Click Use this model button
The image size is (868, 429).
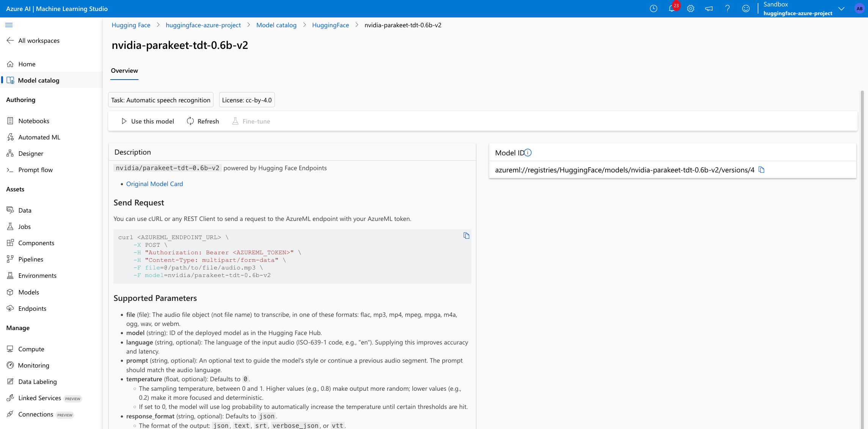[x=148, y=121]
